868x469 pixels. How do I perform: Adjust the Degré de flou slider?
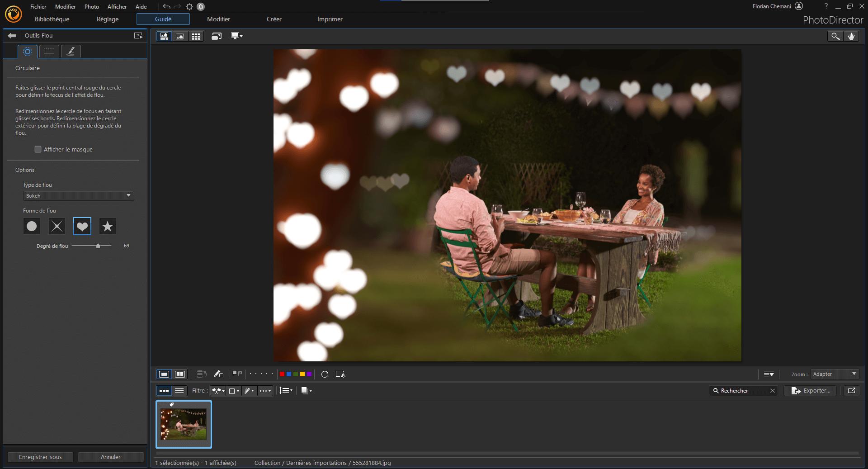click(98, 246)
